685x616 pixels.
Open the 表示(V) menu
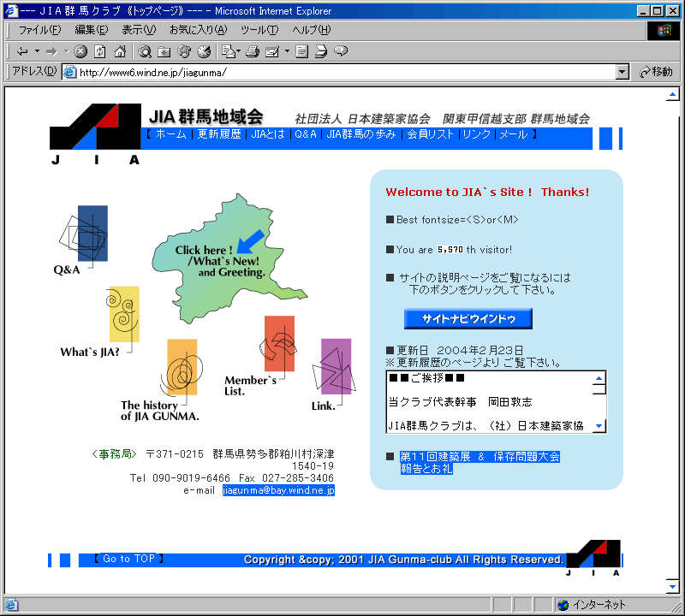click(x=139, y=30)
